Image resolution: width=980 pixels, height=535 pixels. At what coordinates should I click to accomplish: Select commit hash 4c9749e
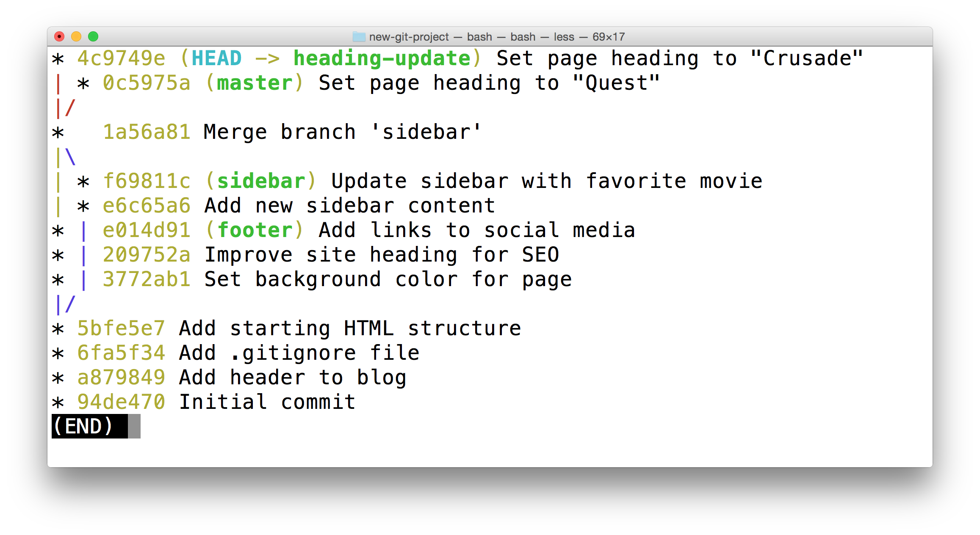coord(121,58)
